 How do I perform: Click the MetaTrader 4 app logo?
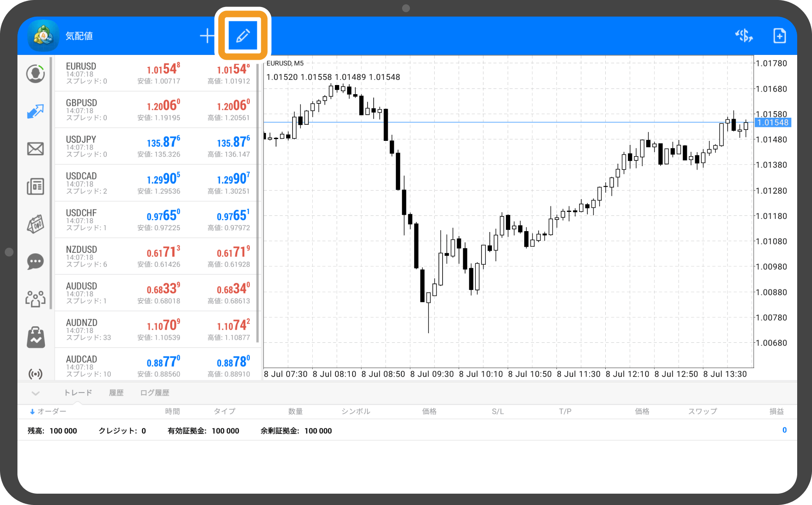[43, 36]
